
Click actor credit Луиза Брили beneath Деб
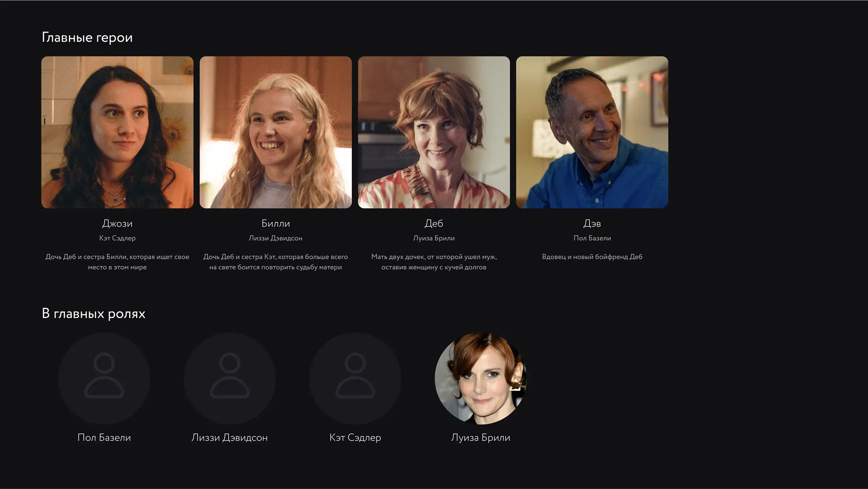click(x=434, y=238)
